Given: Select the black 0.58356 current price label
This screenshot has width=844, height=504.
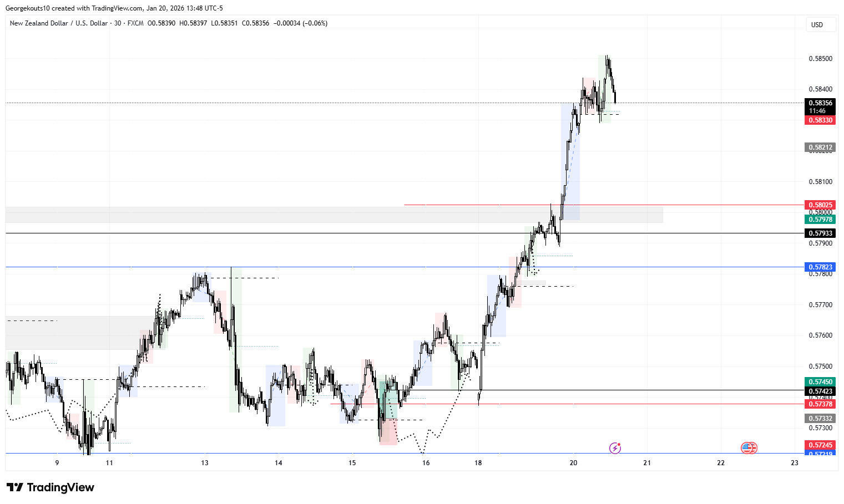Looking at the screenshot, I should pos(820,103).
